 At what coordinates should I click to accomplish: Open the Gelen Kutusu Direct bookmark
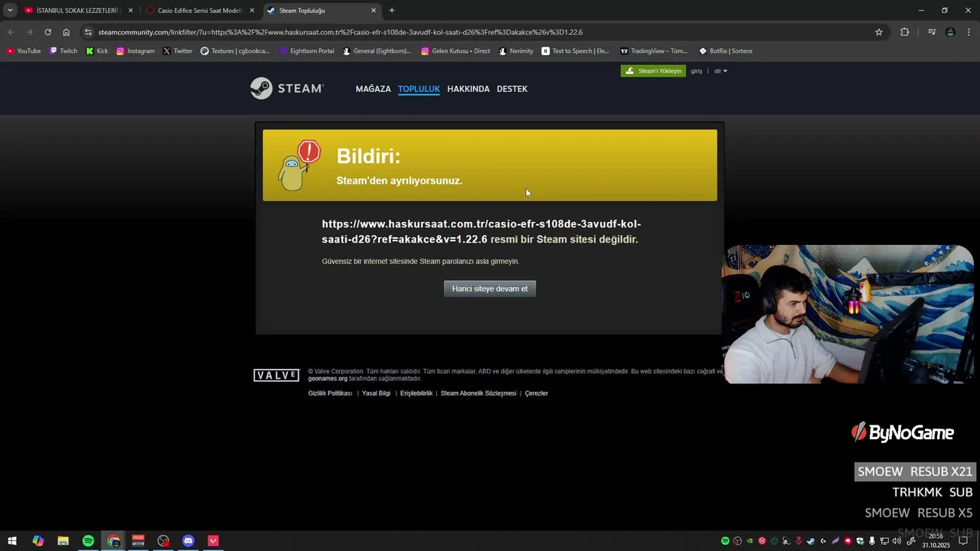[x=456, y=51]
